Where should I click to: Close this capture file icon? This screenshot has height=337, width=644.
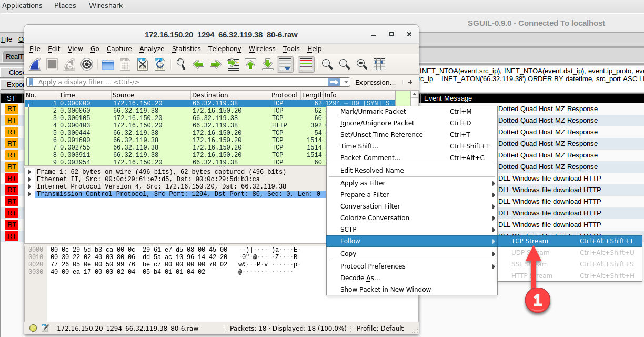(143, 64)
